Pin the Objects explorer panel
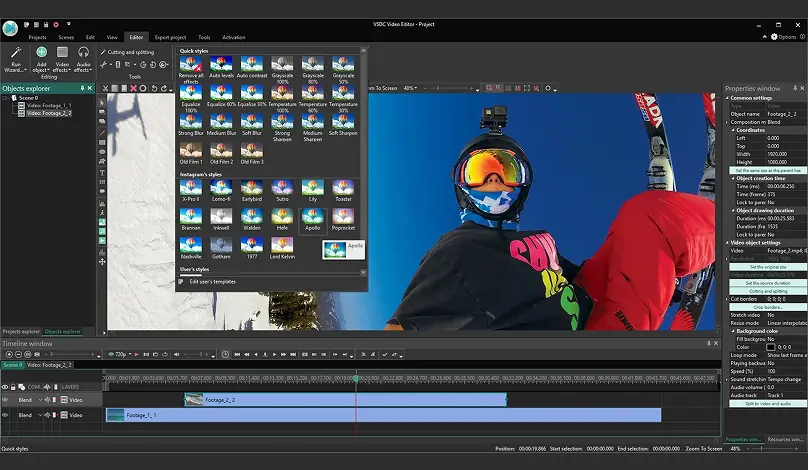 point(82,89)
